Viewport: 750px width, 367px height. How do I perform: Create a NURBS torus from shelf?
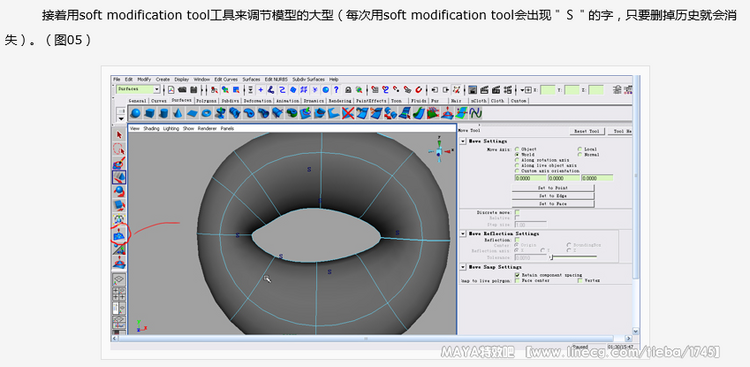206,113
